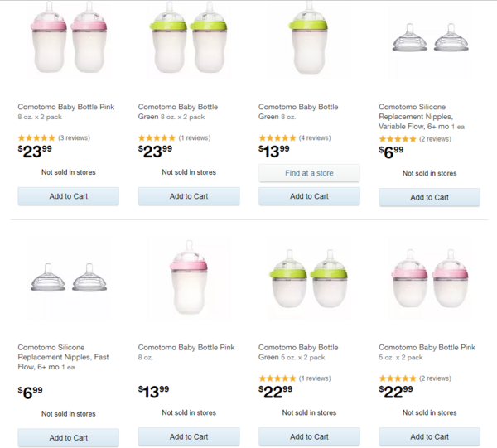The height and width of the screenshot is (448, 497).
Task: Add Variable Flow replacement nipples to cart
Action: 429,197
